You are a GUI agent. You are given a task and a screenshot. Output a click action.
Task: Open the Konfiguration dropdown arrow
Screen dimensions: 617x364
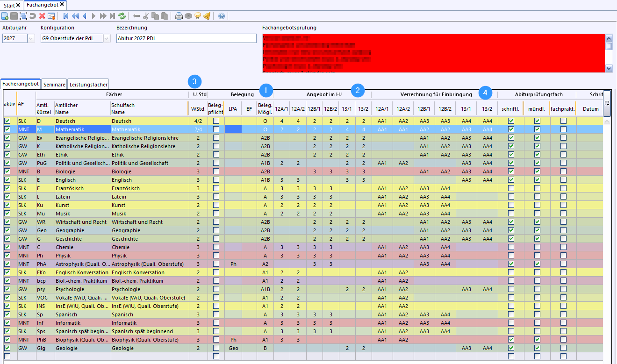click(x=106, y=38)
